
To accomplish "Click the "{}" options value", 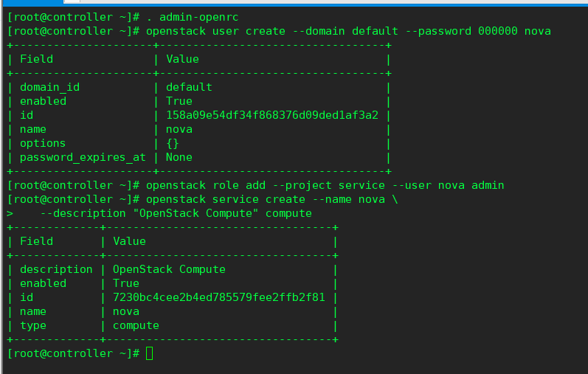I will coord(173,143).
